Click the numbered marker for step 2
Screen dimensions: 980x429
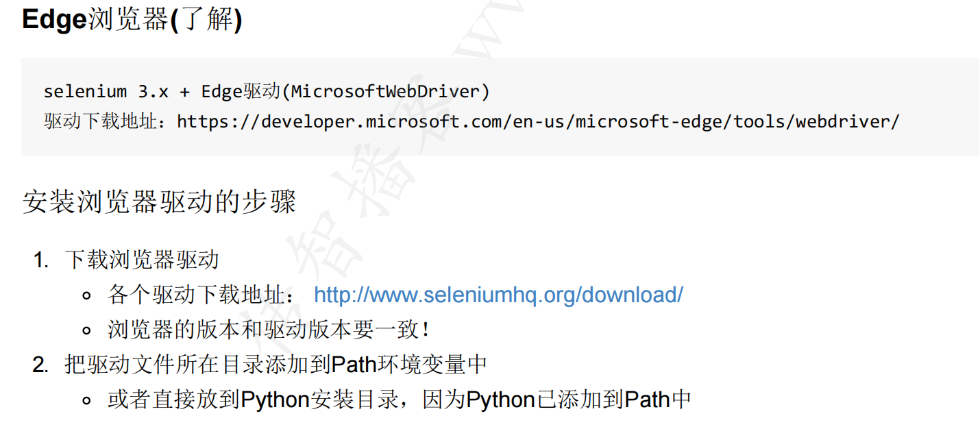pos(40,365)
